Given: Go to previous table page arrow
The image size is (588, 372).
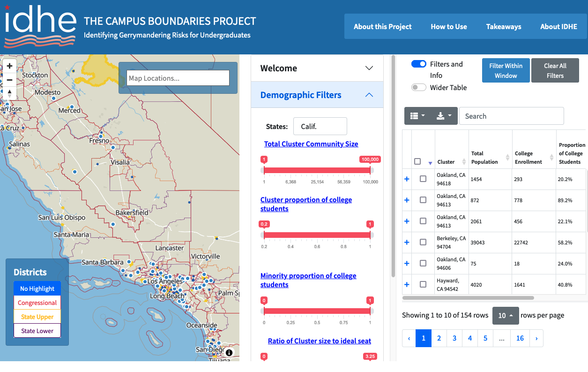Looking at the screenshot, I should point(409,338).
